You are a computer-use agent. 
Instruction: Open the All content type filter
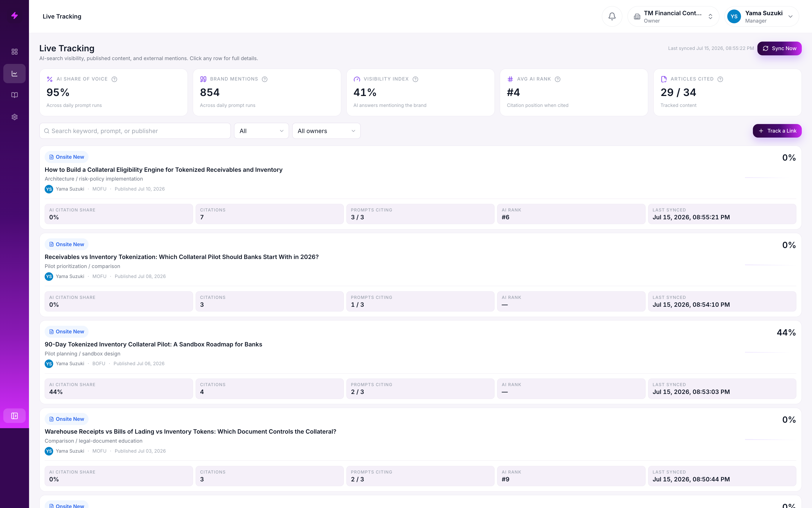[261, 131]
